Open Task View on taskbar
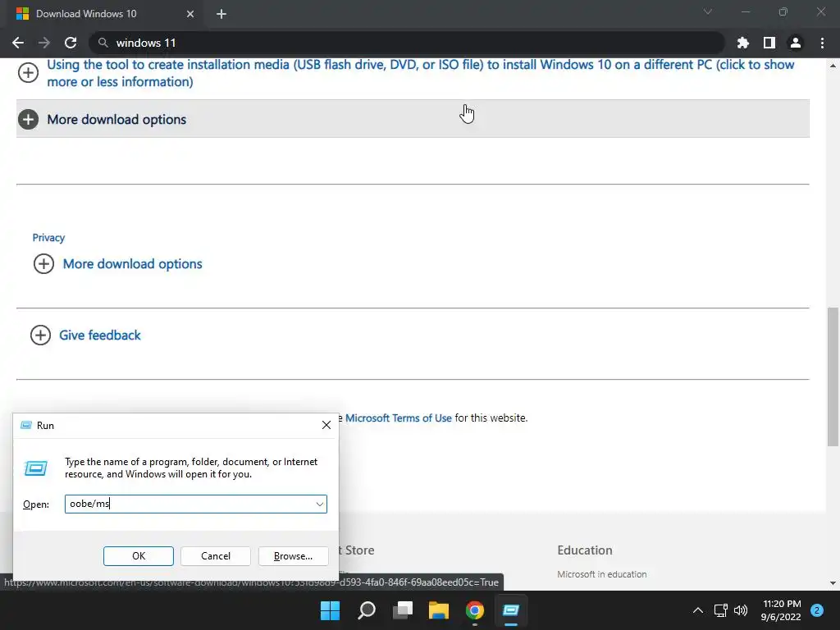This screenshot has width=840, height=630. tap(402, 610)
